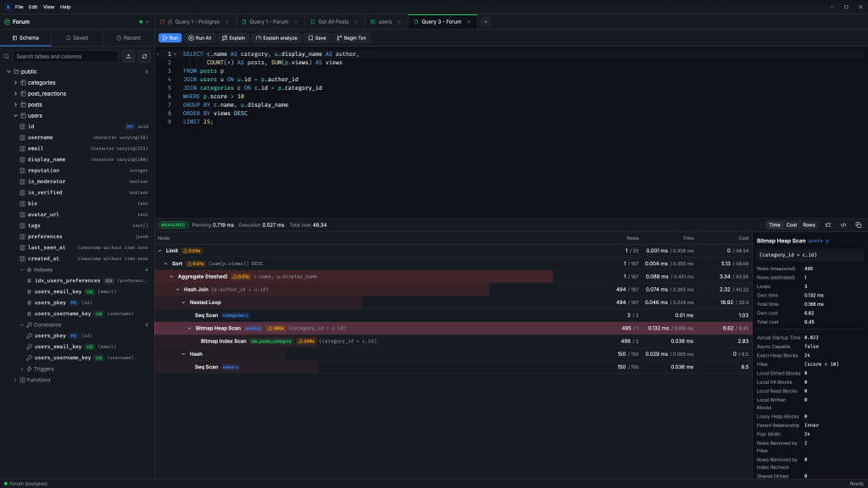This screenshot has height=488, width=868.
Task: Select the Bitmap Index Scan row
Action: coord(453,341)
